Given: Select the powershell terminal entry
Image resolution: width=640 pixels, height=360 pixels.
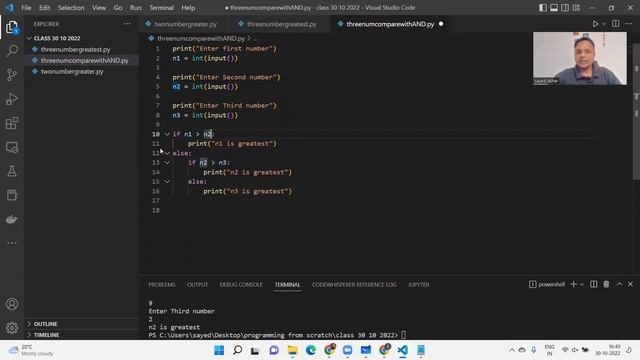Looking at the screenshot, I should coord(547,284).
